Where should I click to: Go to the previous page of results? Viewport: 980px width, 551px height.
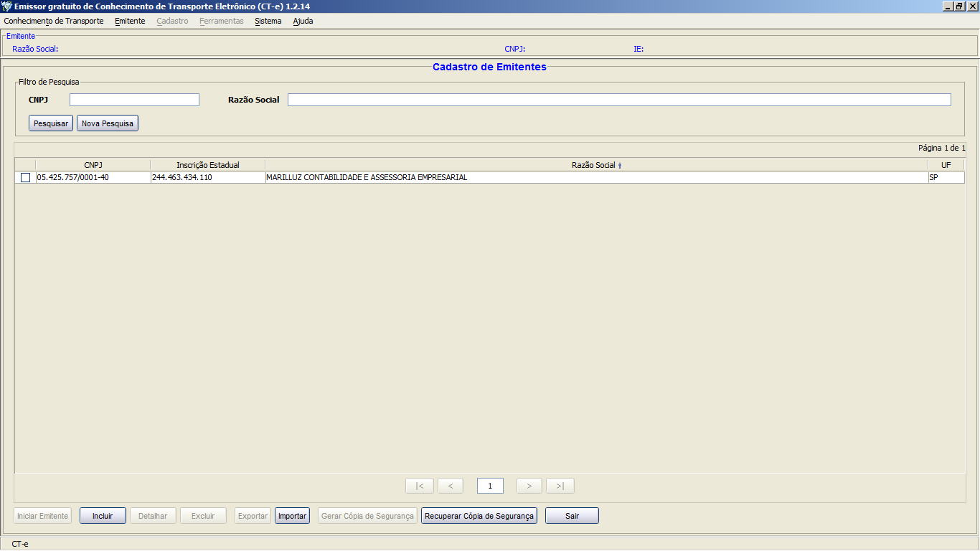[x=451, y=486]
